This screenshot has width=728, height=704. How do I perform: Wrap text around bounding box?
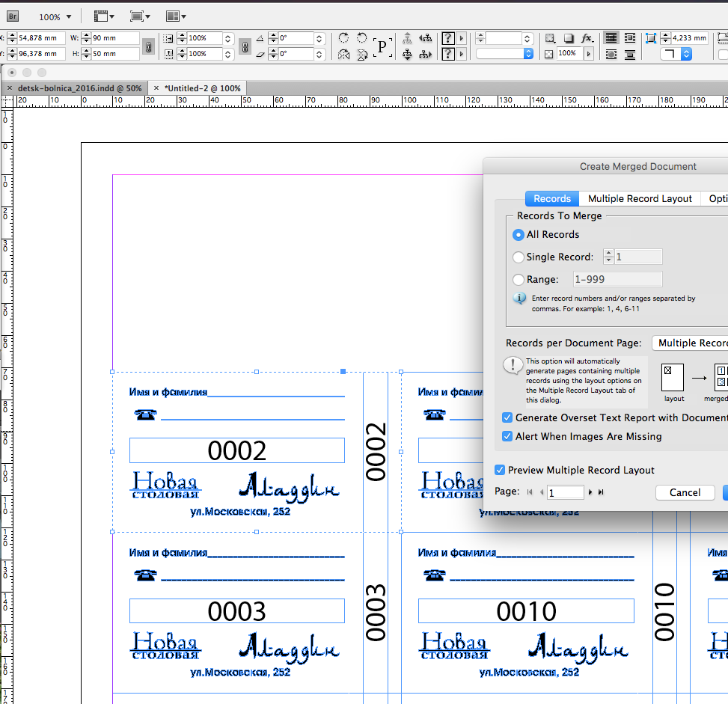point(630,38)
